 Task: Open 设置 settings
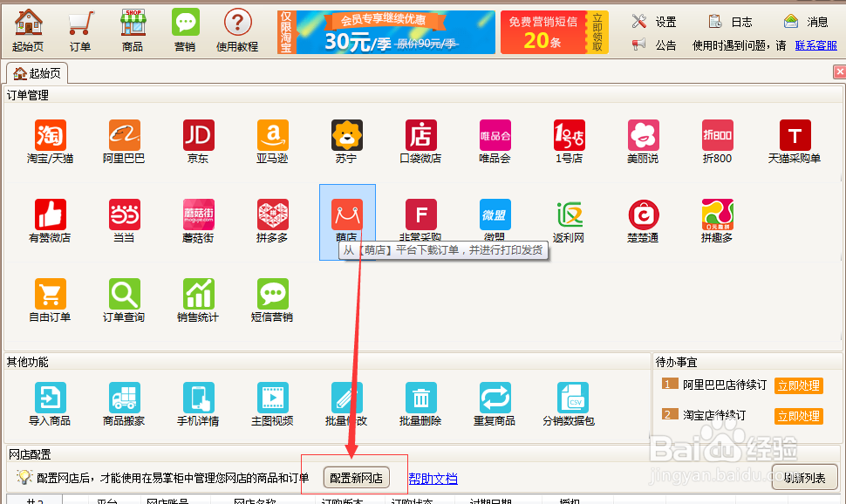654,22
